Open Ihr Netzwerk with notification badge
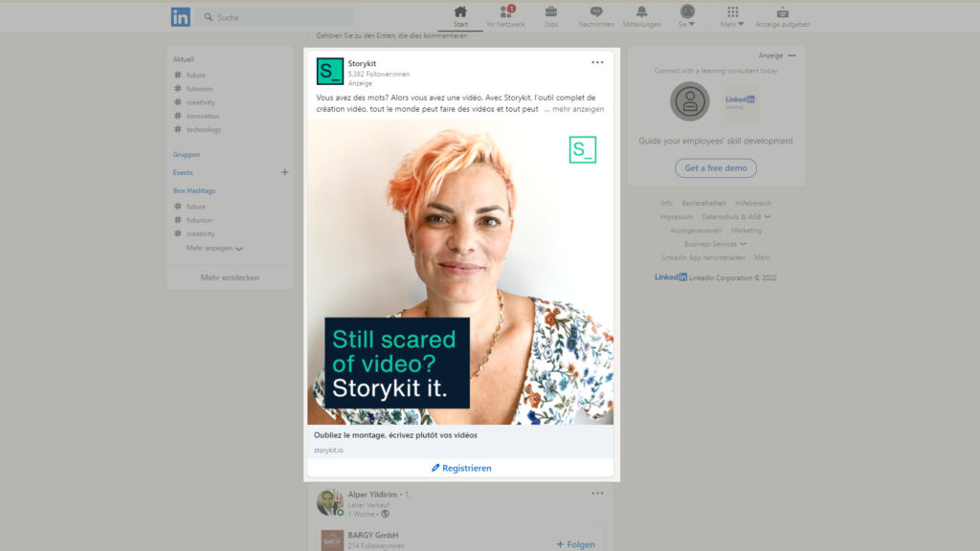 506,12
